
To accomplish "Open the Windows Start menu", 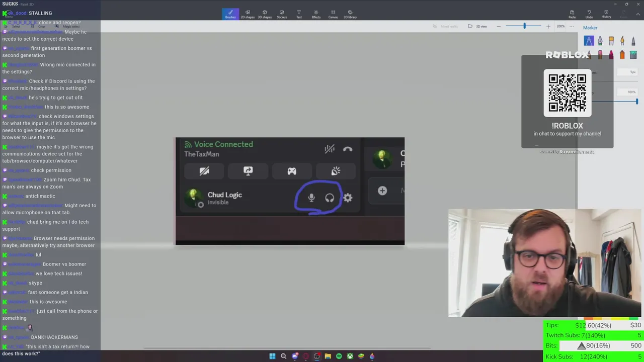I will pyautogui.click(x=272, y=356).
